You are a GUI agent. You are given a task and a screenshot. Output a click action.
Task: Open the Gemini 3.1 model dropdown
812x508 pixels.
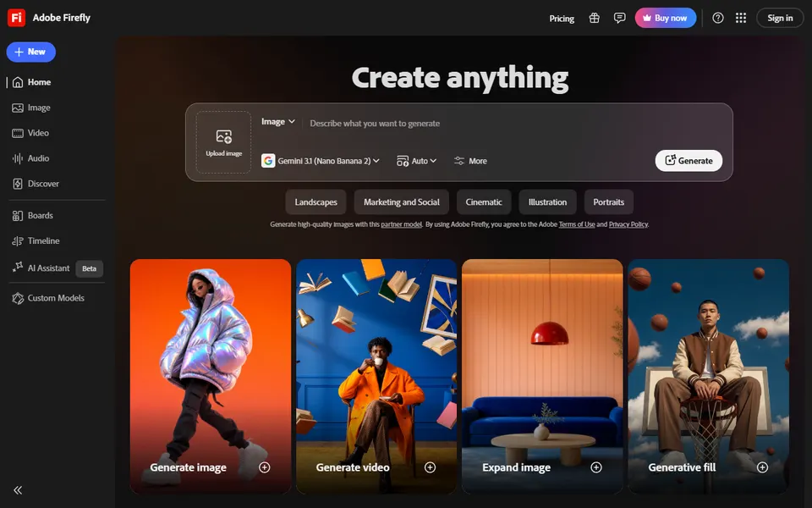(x=321, y=161)
